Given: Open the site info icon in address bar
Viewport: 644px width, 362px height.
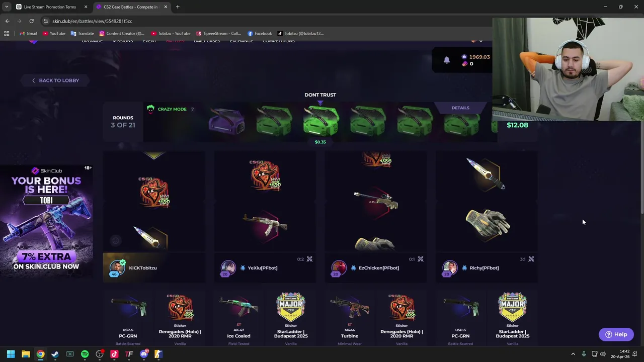Looking at the screenshot, I should (x=46, y=21).
